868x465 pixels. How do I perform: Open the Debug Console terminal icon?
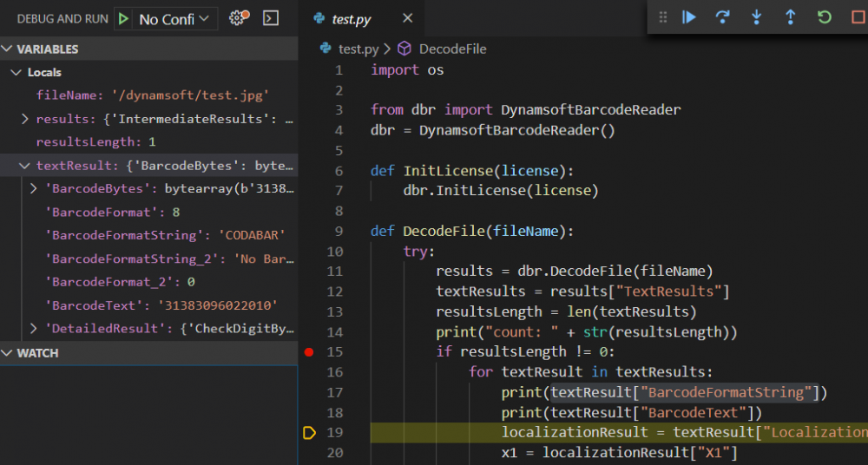[x=271, y=18]
